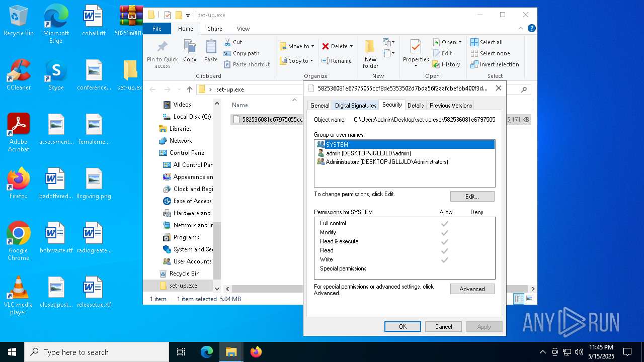The height and width of the screenshot is (362, 644).
Task: Open the Digital Signatures tab
Action: (356, 106)
